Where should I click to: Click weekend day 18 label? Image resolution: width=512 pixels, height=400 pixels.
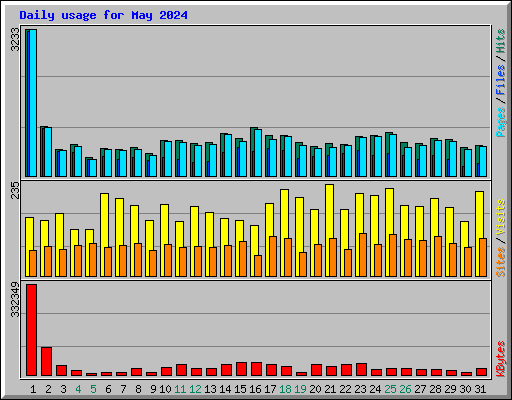pyautogui.click(x=285, y=389)
